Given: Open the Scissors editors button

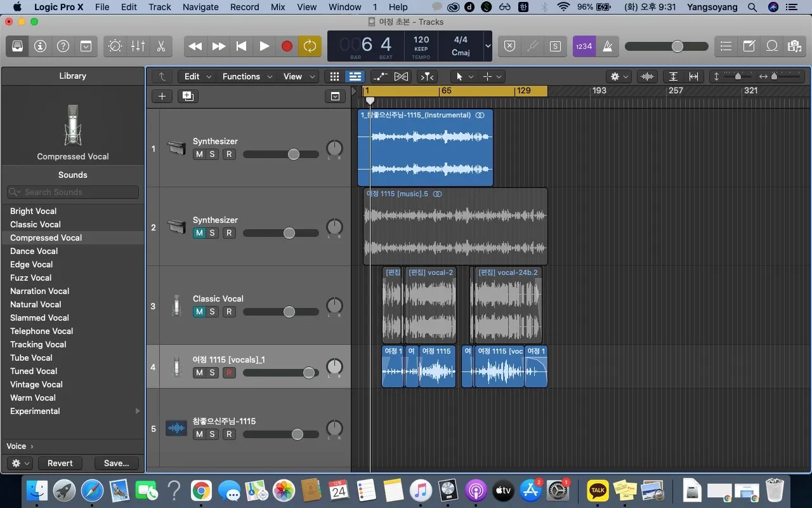Looking at the screenshot, I should [x=160, y=46].
